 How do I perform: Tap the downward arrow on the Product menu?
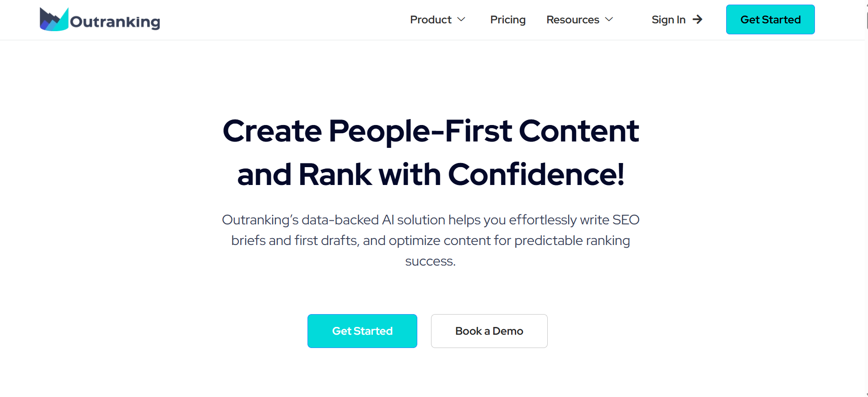(x=462, y=20)
